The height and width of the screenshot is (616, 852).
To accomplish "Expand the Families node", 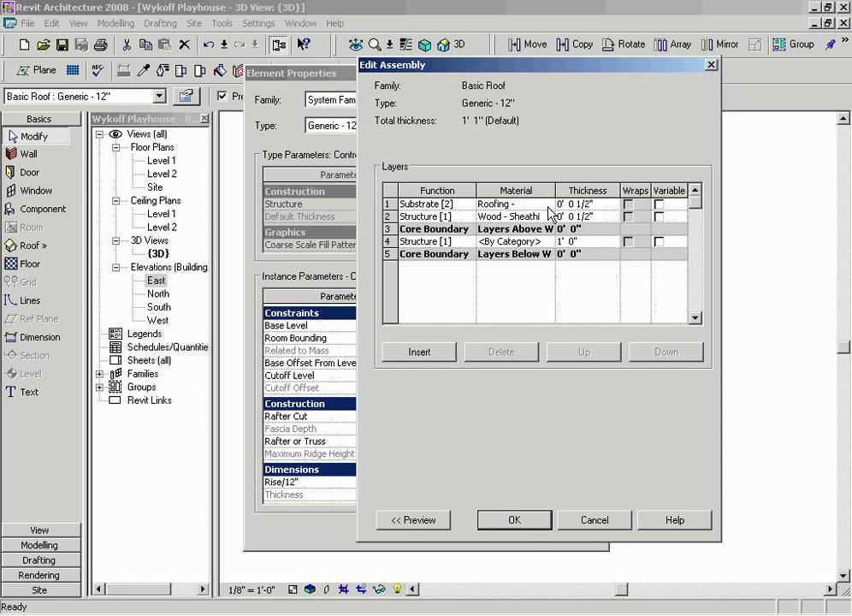I will click(x=99, y=374).
